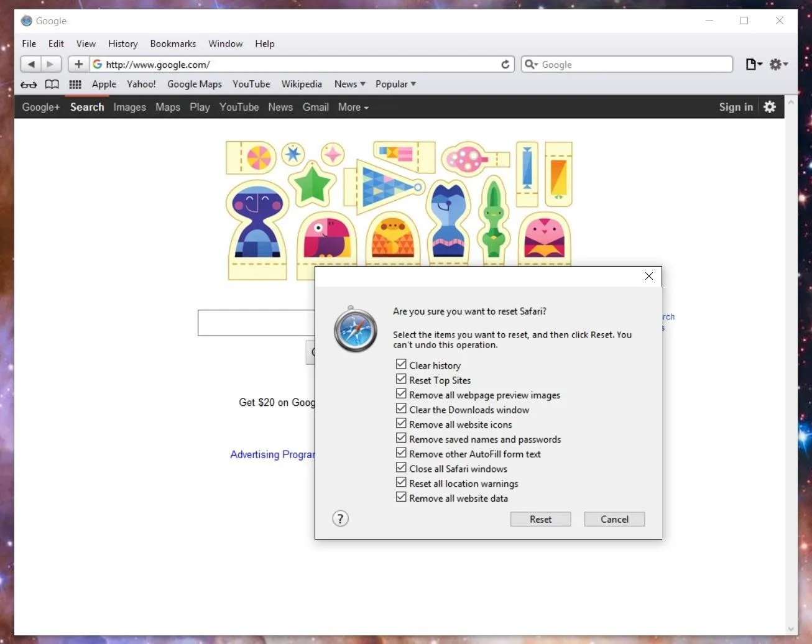
Task: Click YouTube in the Google navigation bar
Action: coord(239,107)
